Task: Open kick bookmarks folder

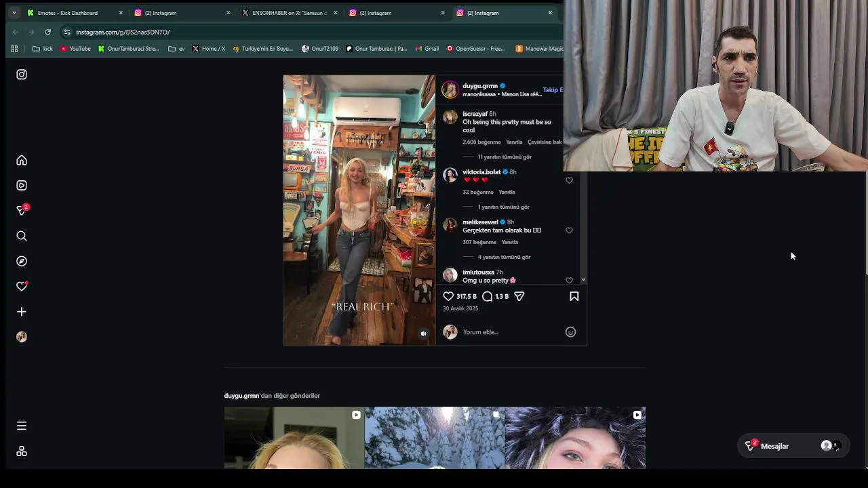Action: [42, 49]
